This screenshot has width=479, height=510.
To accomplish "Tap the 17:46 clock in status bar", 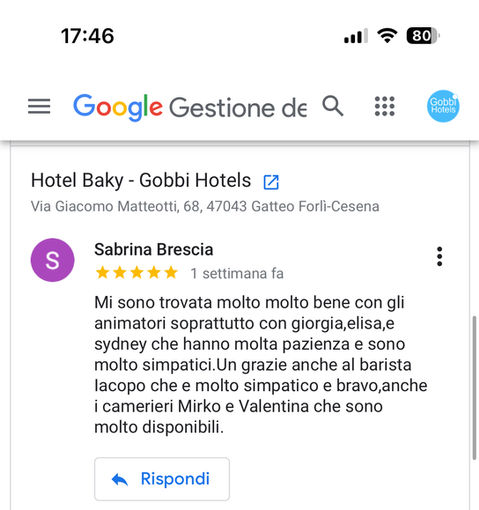I will tap(88, 36).
